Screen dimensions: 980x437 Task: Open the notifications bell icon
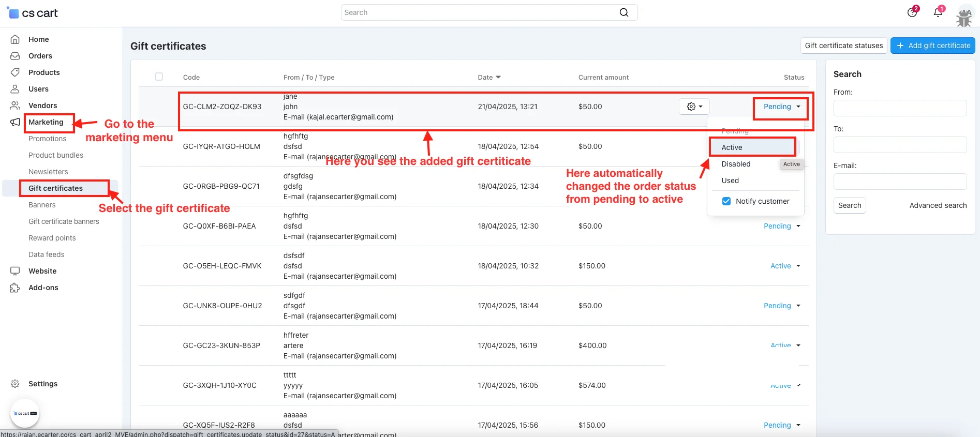tap(938, 12)
